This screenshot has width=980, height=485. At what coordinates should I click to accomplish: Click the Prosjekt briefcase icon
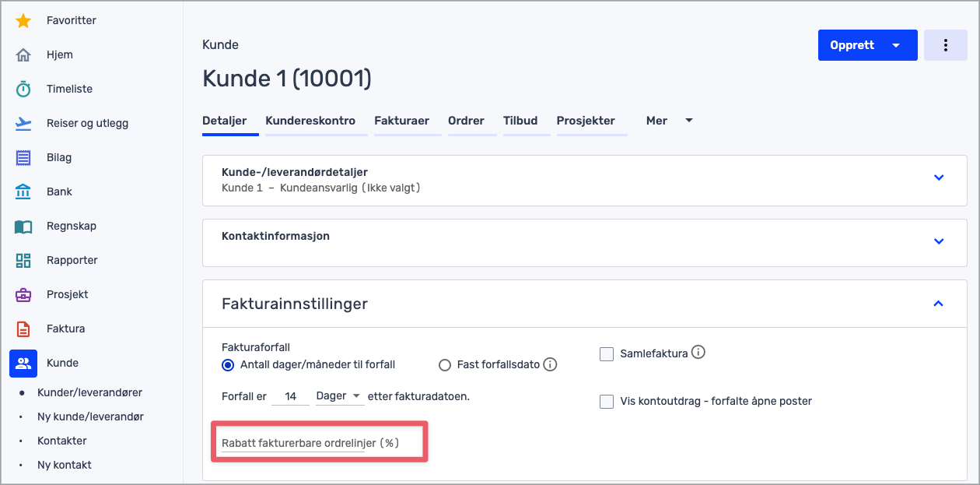23,295
